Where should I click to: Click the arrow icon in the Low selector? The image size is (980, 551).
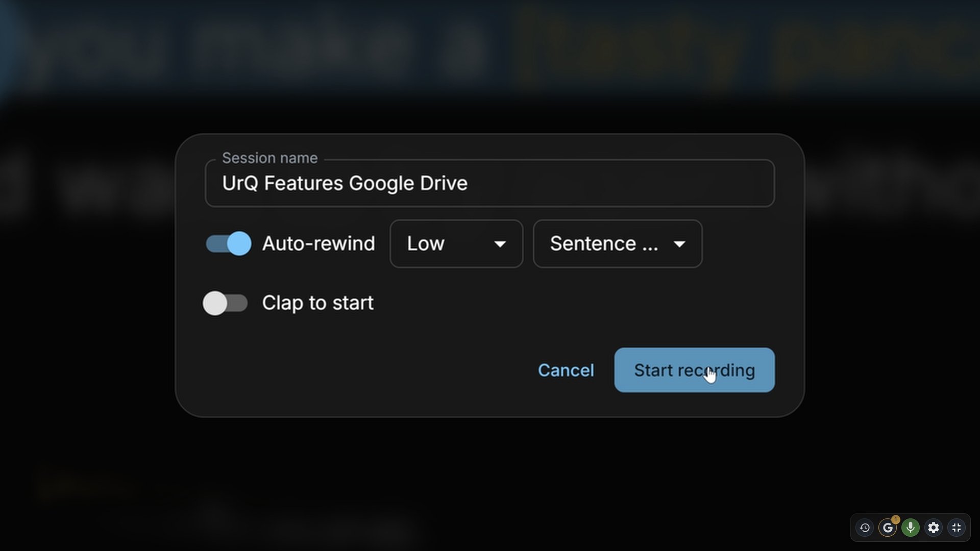pos(500,244)
